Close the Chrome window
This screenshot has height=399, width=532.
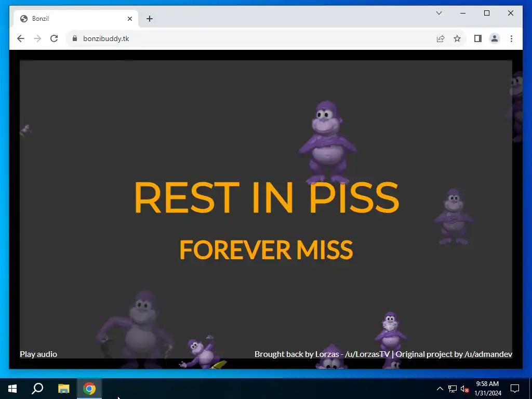510,13
